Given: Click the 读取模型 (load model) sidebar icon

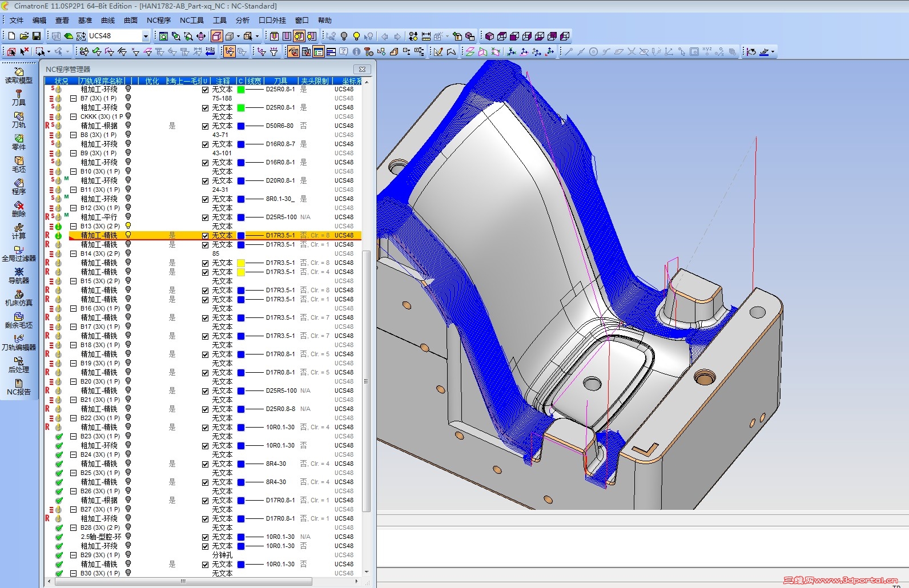Looking at the screenshot, I should pos(19,75).
